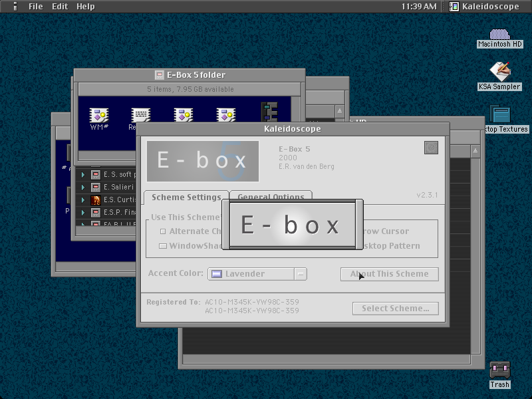This screenshot has width=532, height=399.
Task: Open the Edit menu
Action: click(x=60, y=7)
